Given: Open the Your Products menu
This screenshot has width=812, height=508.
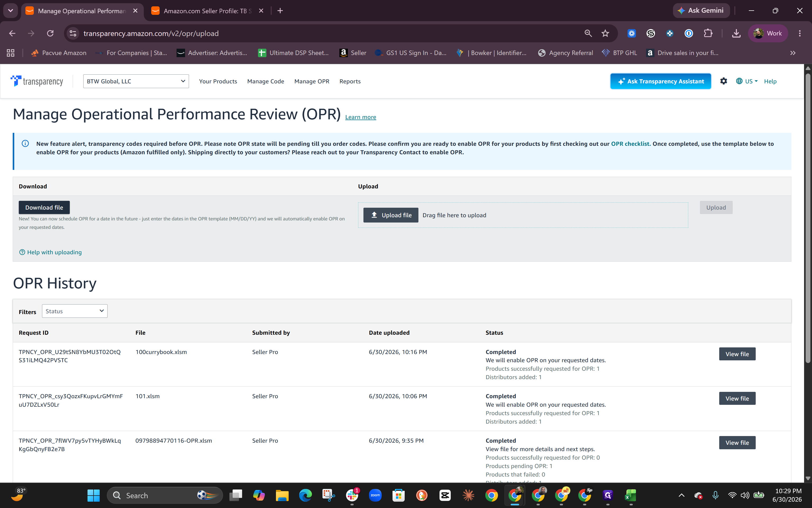Looking at the screenshot, I should point(218,81).
